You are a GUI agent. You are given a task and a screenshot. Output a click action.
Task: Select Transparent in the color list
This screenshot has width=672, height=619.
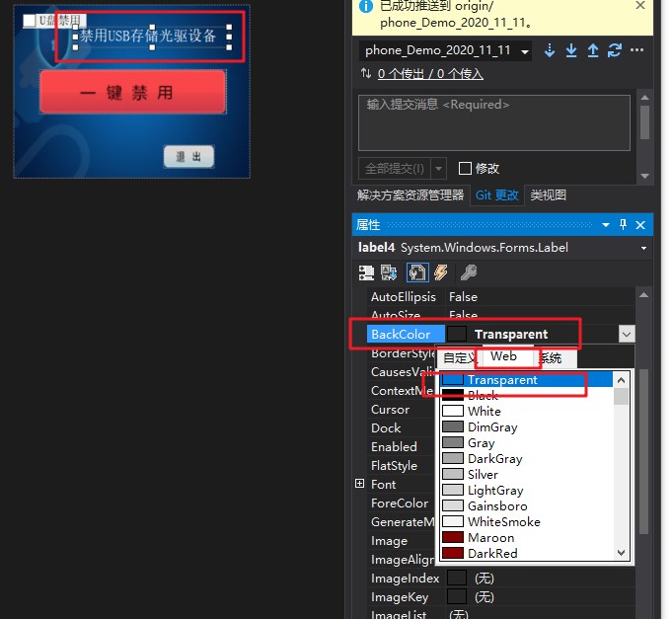[527, 380]
